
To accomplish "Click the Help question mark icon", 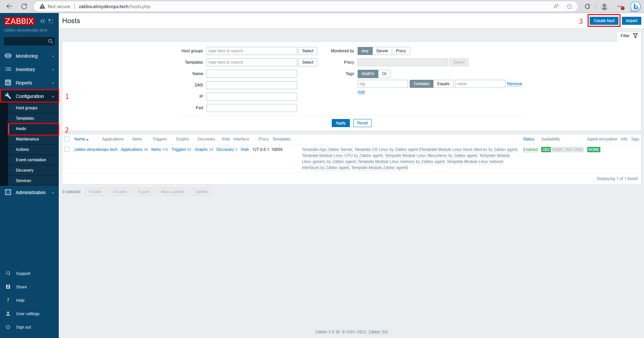I will click(x=8, y=300).
